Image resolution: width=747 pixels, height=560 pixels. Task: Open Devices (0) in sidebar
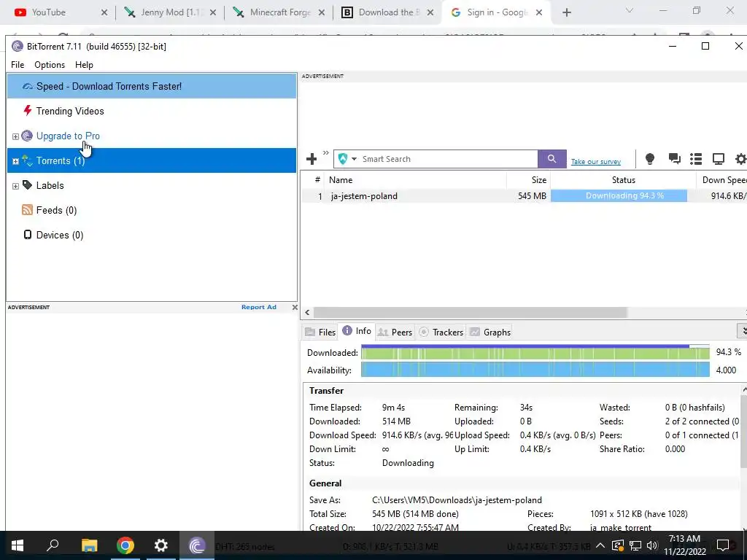59,235
